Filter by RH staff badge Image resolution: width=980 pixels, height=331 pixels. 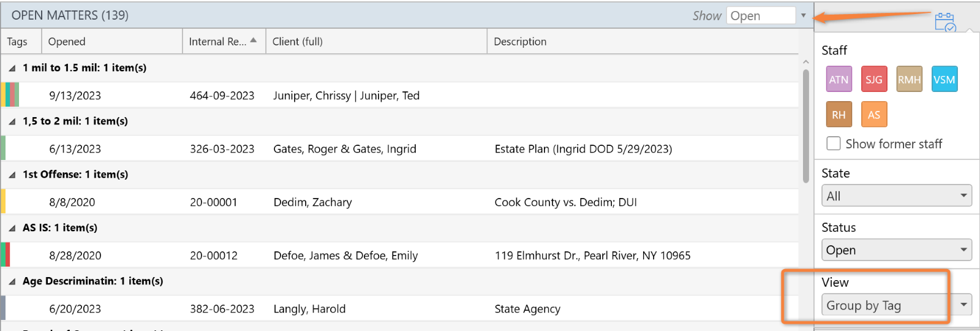839,115
